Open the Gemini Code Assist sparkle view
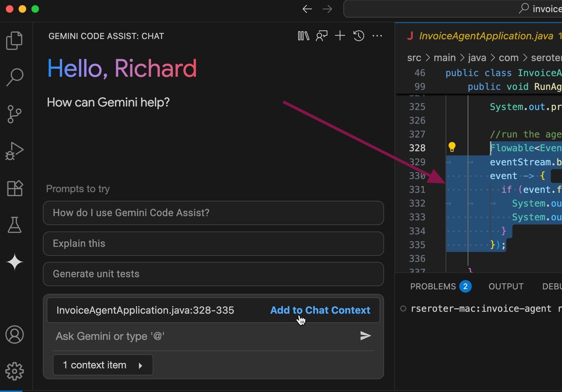Viewport: 562px width, 392px height. click(x=14, y=262)
